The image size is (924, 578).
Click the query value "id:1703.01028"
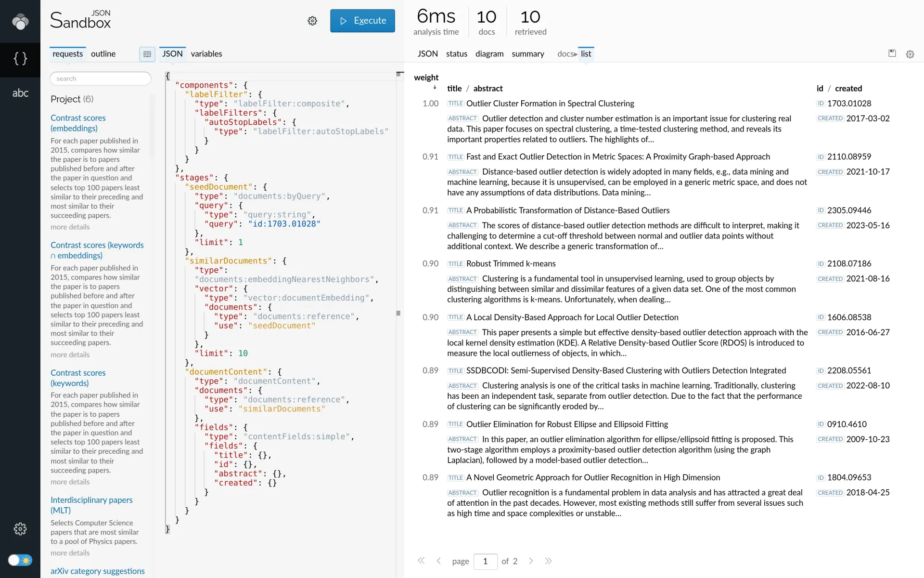tap(284, 224)
